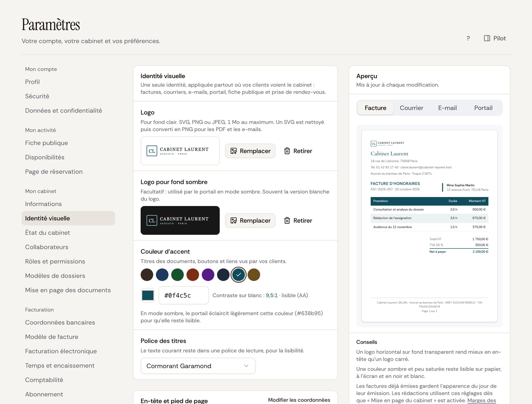Click the help question mark icon
532x404 pixels.
[x=468, y=38]
